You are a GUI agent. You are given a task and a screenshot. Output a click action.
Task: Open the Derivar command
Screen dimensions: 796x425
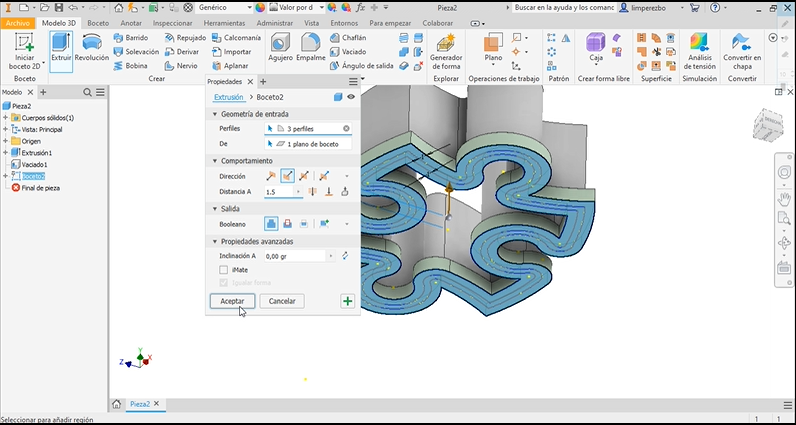182,51
